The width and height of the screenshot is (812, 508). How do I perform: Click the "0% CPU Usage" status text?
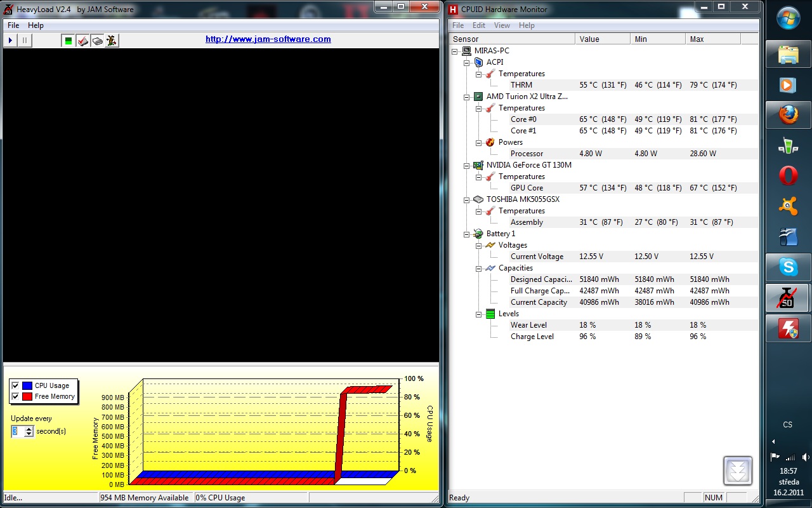tap(221, 498)
